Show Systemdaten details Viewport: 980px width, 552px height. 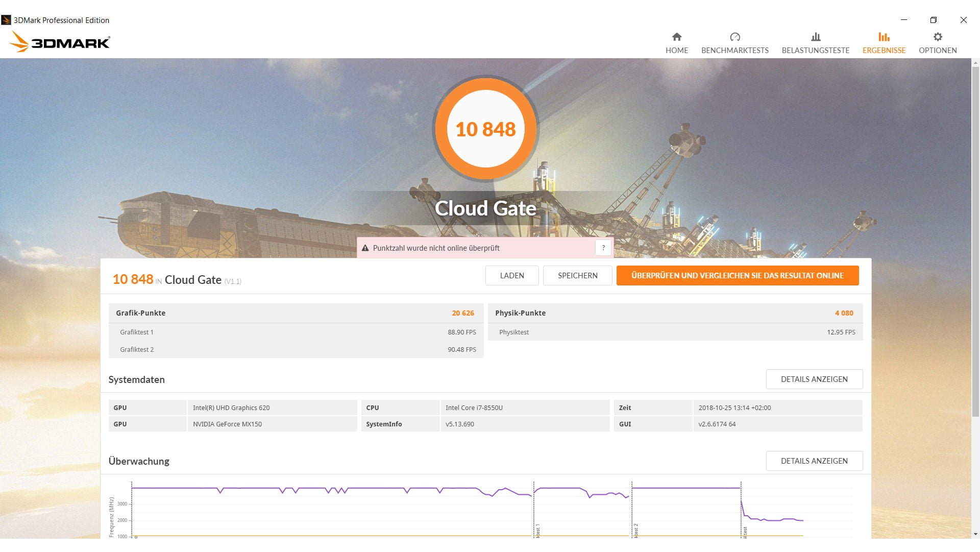tap(814, 379)
